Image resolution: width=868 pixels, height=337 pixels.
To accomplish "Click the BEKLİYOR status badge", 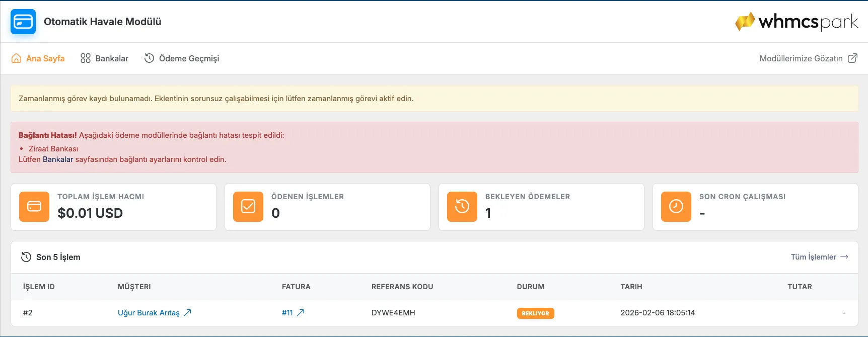I will click(x=535, y=313).
